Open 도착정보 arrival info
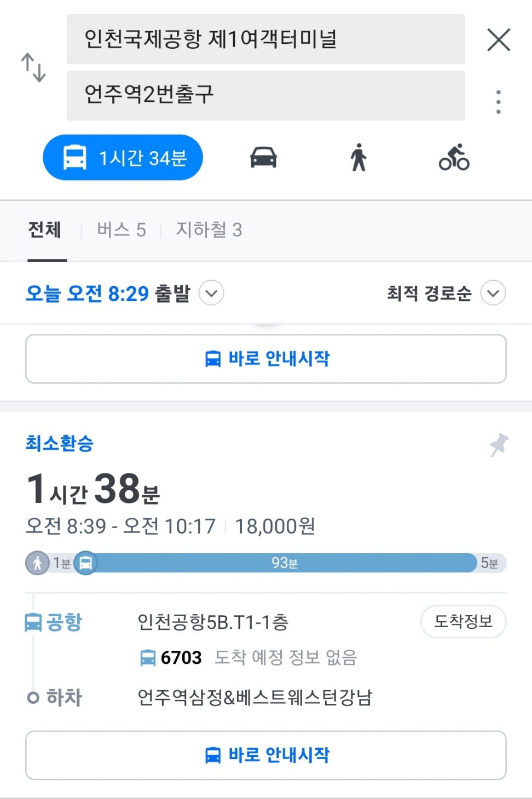Viewport: 532px width, 799px height. click(x=463, y=622)
